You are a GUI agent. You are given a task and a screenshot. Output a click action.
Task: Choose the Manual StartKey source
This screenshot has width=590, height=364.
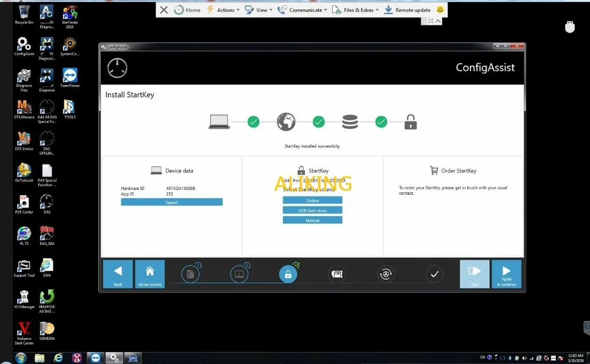point(312,220)
